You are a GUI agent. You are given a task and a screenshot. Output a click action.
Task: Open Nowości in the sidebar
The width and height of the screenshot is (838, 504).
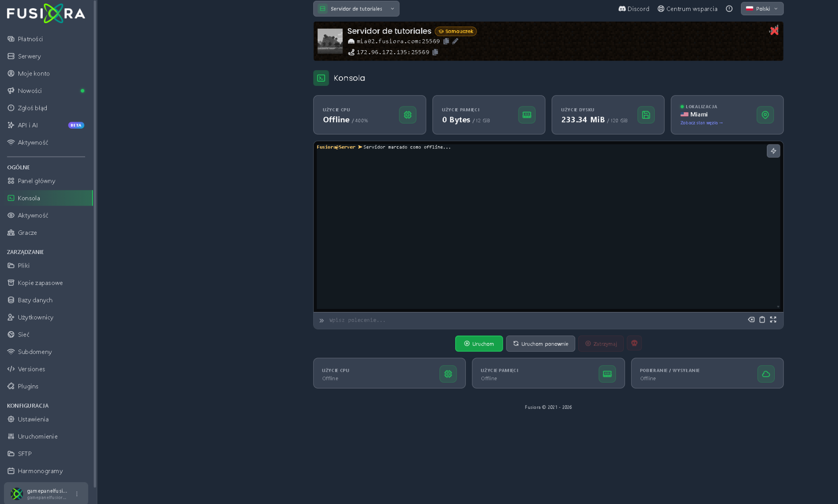(x=46, y=91)
